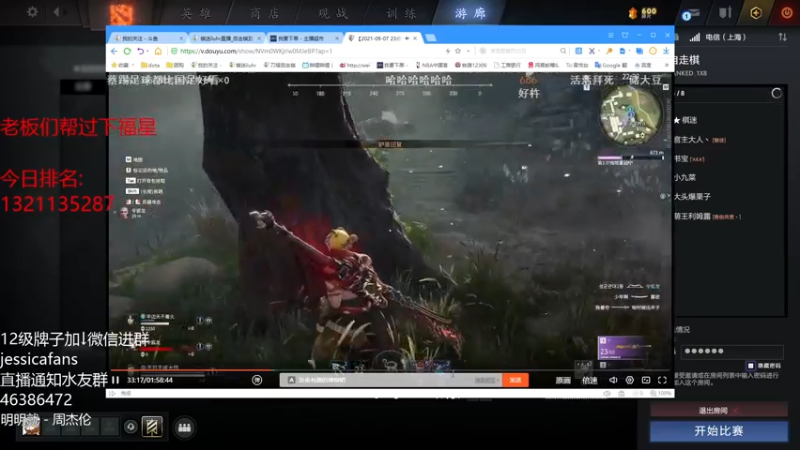This screenshot has height=450, width=800.
Task: Open browser new tab button
Action: tap(431, 38)
